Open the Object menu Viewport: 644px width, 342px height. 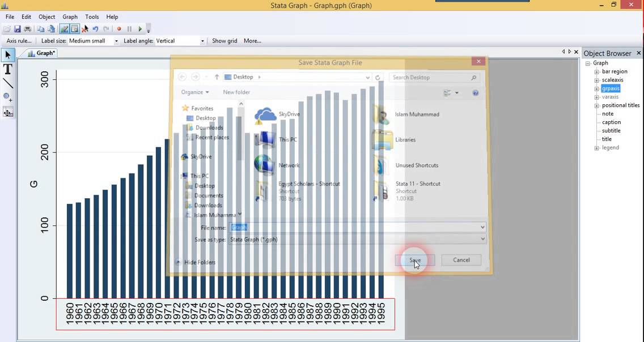[47, 17]
